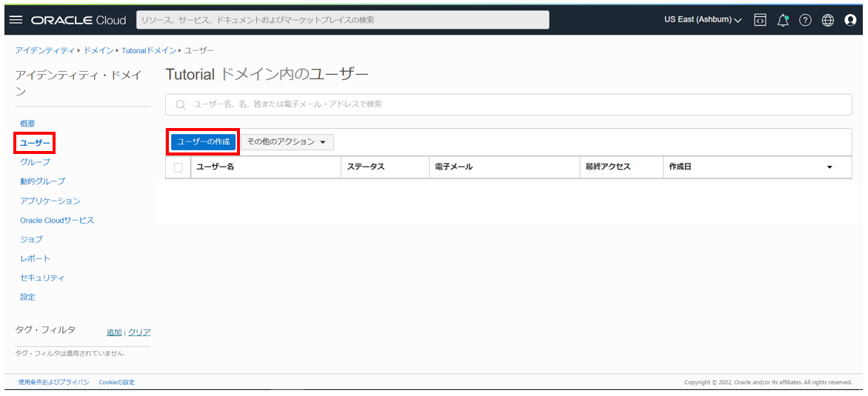Click the 追加 tag filter link
The height and width of the screenshot is (396, 868).
114,332
